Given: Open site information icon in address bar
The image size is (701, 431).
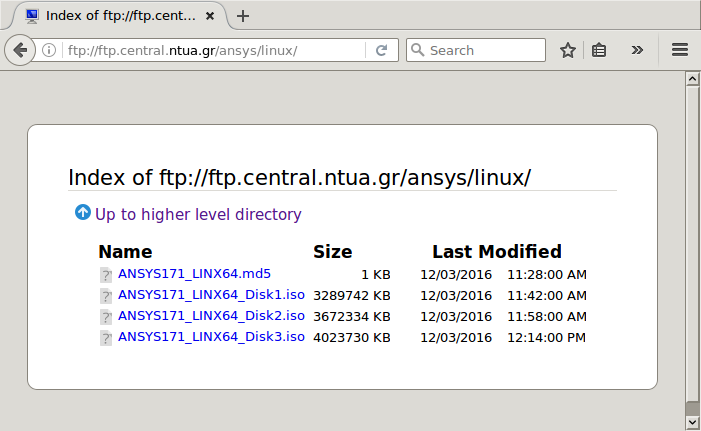Looking at the screenshot, I should [49, 50].
